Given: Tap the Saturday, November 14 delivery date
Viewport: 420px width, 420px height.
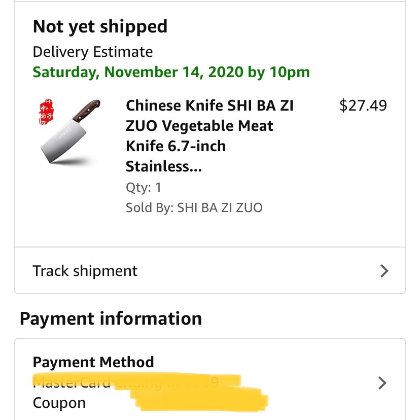Looking at the screenshot, I should [171, 72].
